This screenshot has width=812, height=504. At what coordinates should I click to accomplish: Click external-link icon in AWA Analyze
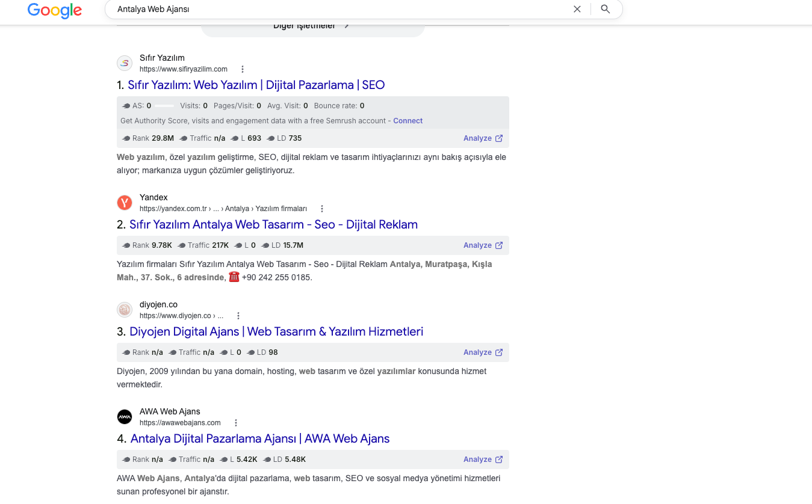coord(499,459)
